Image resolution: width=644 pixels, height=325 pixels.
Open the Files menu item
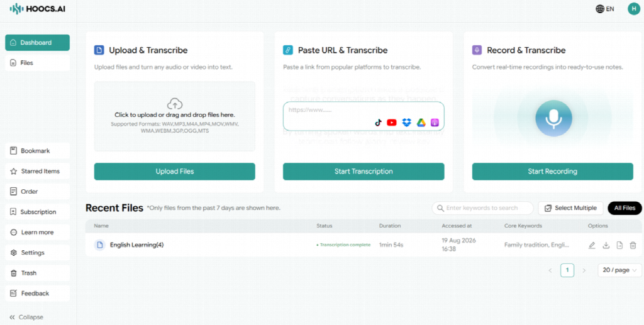(x=37, y=63)
